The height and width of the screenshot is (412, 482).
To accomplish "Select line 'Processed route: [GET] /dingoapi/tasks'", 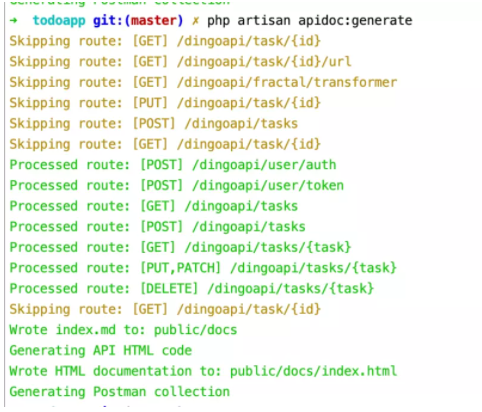I will point(154,206).
